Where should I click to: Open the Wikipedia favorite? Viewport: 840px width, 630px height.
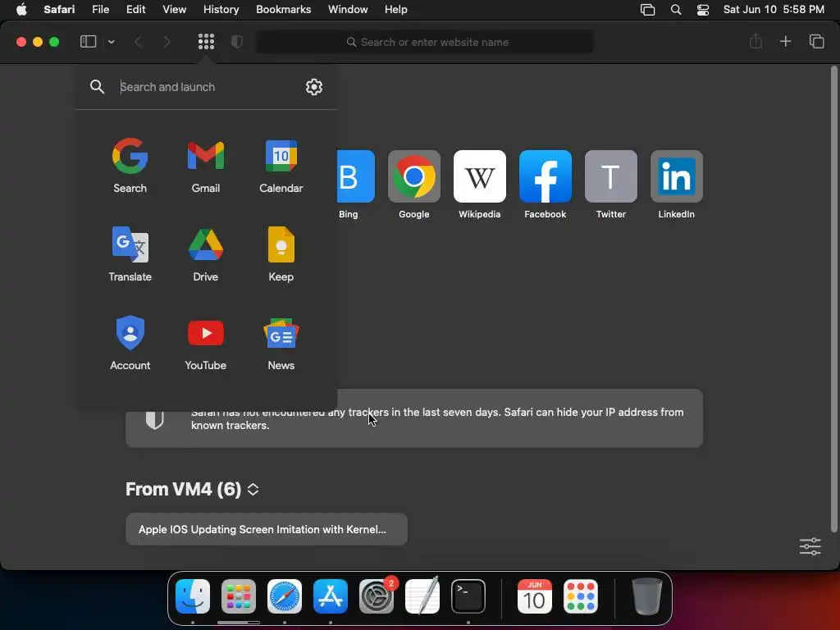479,185
